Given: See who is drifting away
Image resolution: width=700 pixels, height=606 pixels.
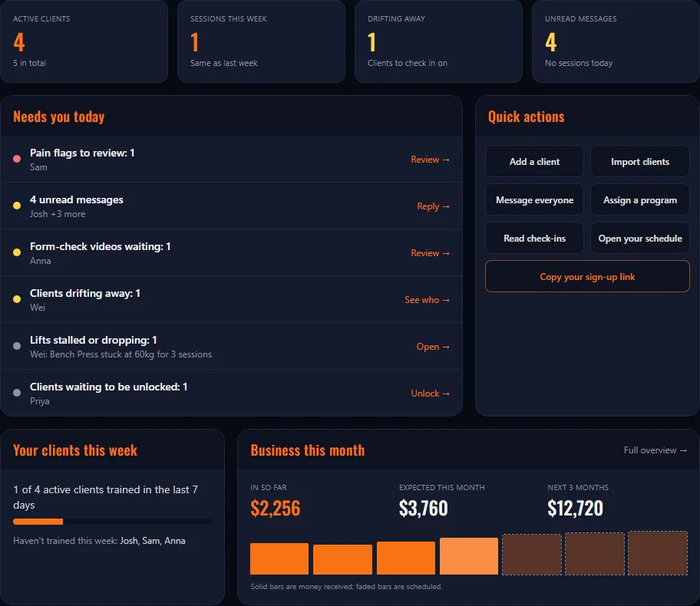Looking at the screenshot, I should click(x=427, y=300).
